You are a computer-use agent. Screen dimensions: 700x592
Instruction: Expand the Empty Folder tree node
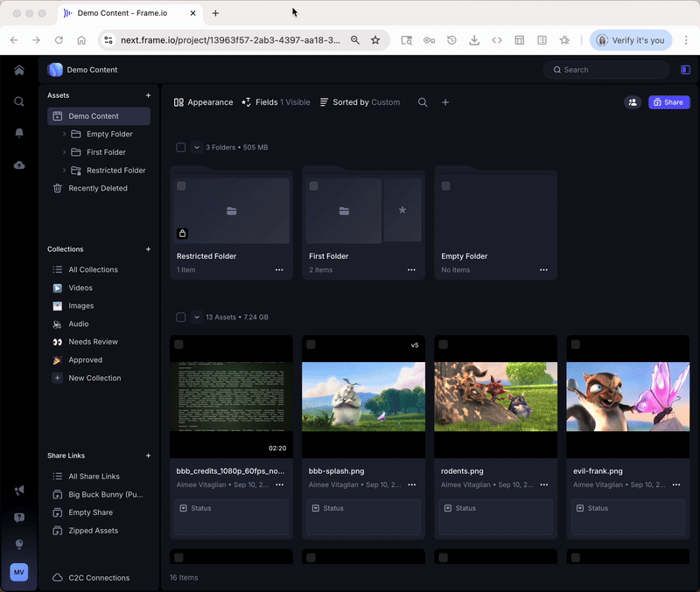point(64,135)
